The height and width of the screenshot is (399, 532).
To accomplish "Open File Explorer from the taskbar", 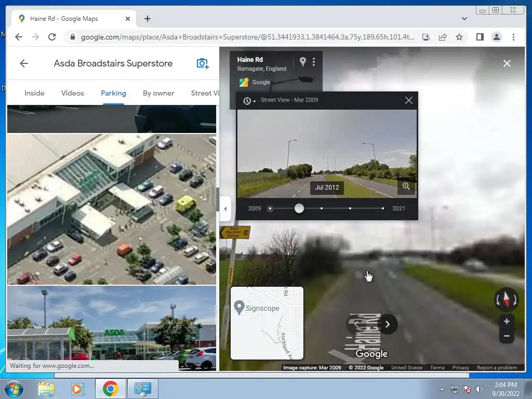I will [46, 389].
